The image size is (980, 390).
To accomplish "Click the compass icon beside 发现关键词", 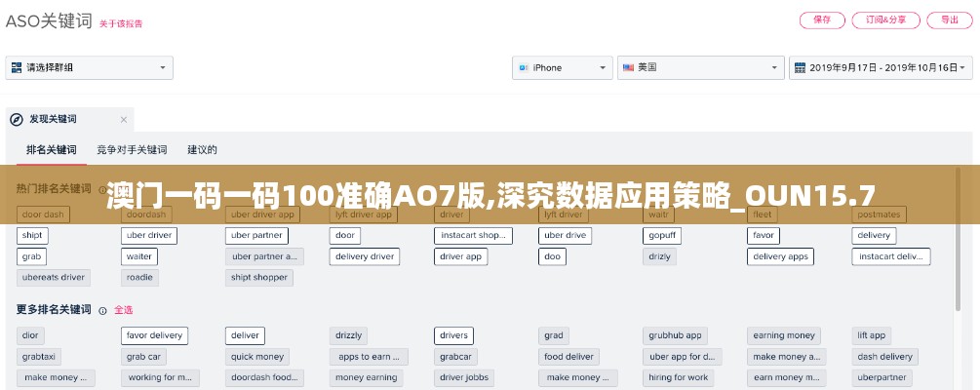I will pyautogui.click(x=17, y=119).
